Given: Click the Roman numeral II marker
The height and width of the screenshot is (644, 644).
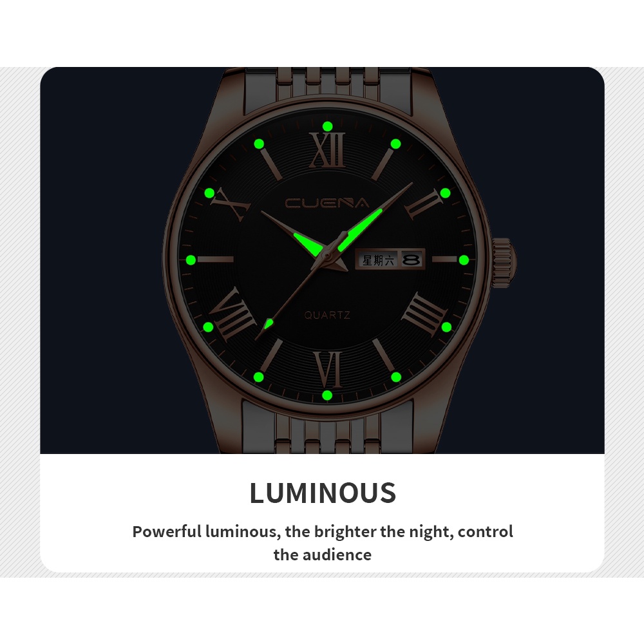Looking at the screenshot, I should click(423, 205).
